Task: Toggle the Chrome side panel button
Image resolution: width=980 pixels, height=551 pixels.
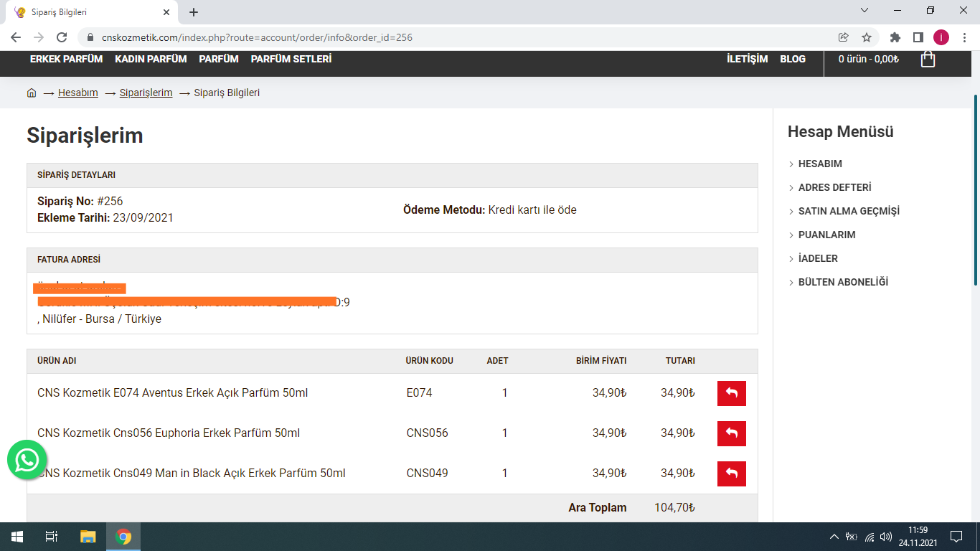Action: [918, 37]
